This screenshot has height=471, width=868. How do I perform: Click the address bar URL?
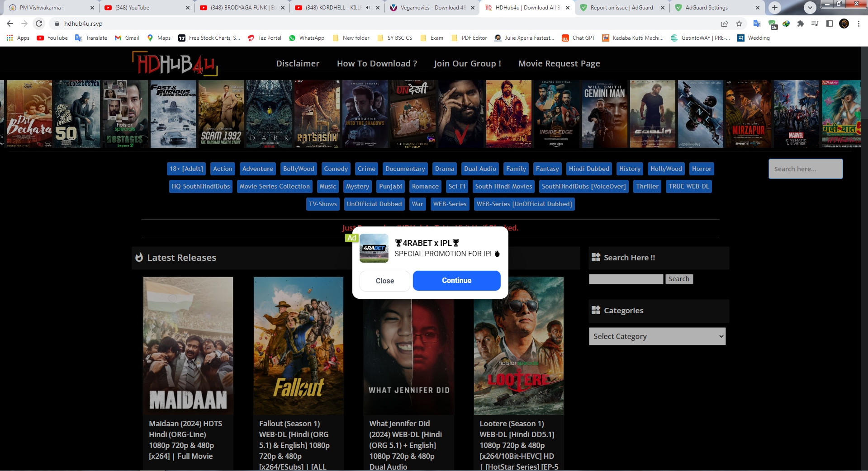click(x=83, y=24)
